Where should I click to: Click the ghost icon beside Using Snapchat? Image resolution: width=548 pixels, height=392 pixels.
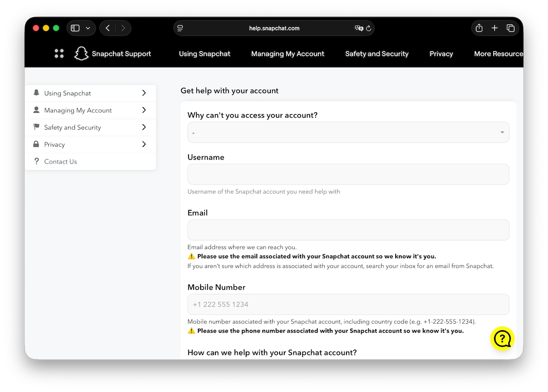(36, 92)
